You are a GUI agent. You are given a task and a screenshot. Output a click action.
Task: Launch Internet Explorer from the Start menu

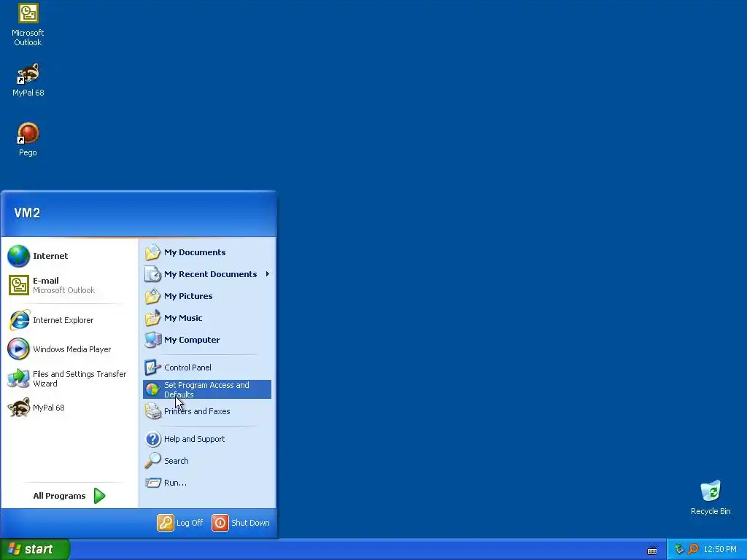pyautogui.click(x=66, y=320)
